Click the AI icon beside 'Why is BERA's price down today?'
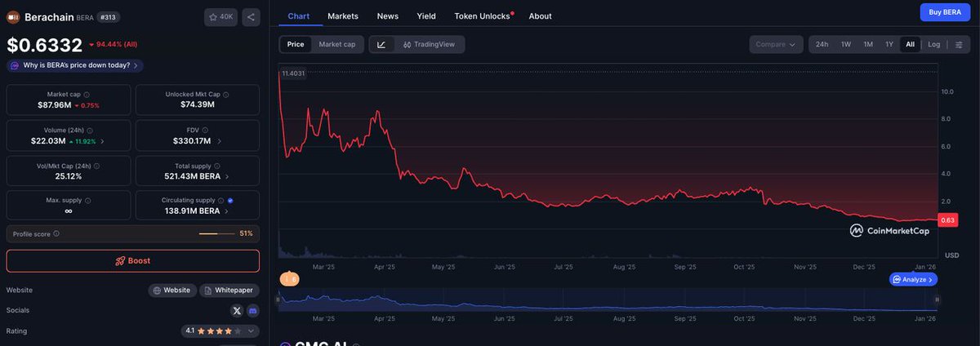Image resolution: width=980 pixels, height=346 pixels. (16, 65)
